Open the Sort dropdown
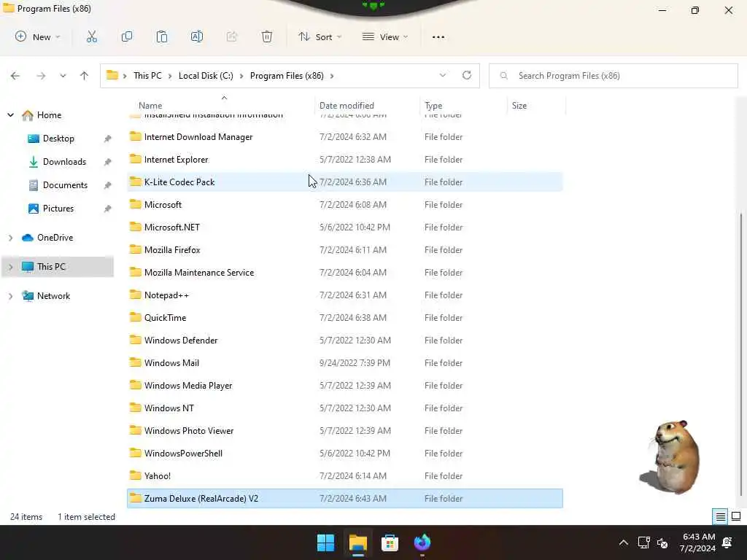The image size is (747, 560). pyautogui.click(x=320, y=36)
